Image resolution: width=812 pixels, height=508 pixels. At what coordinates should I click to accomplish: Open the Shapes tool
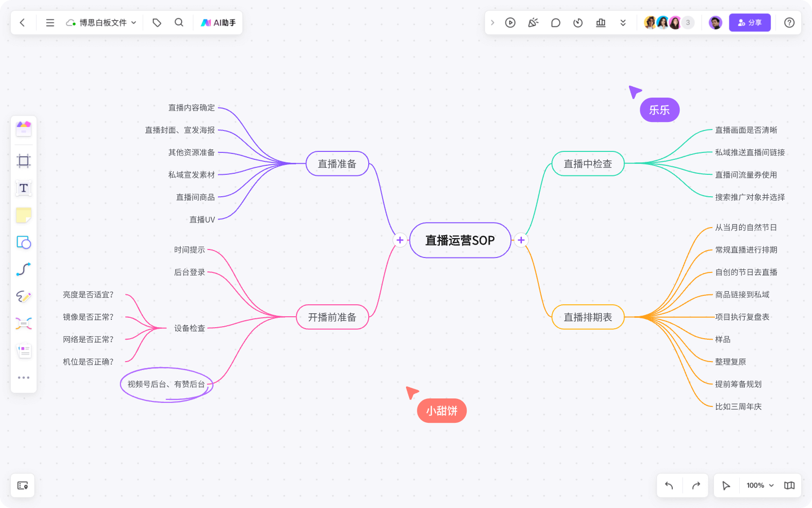coord(23,243)
